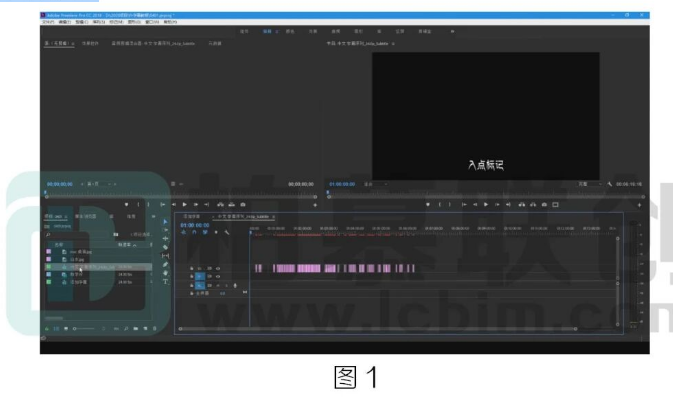Toggle snap magnet in timeline
The width and height of the screenshot is (673, 408).
196,232
